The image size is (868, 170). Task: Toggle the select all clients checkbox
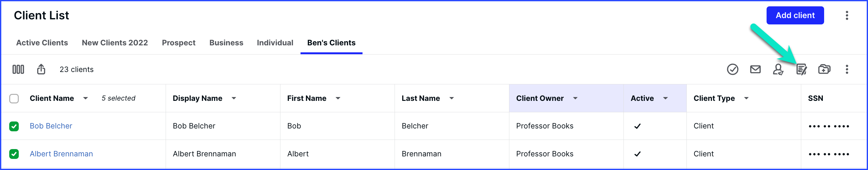pos(14,98)
